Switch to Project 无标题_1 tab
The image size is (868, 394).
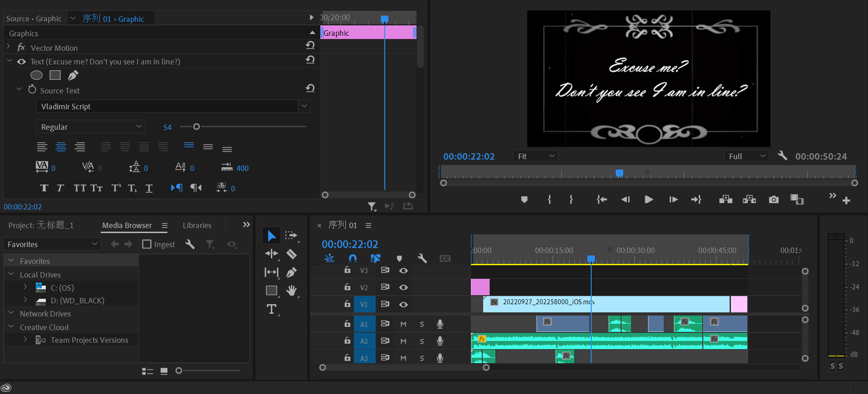click(41, 225)
